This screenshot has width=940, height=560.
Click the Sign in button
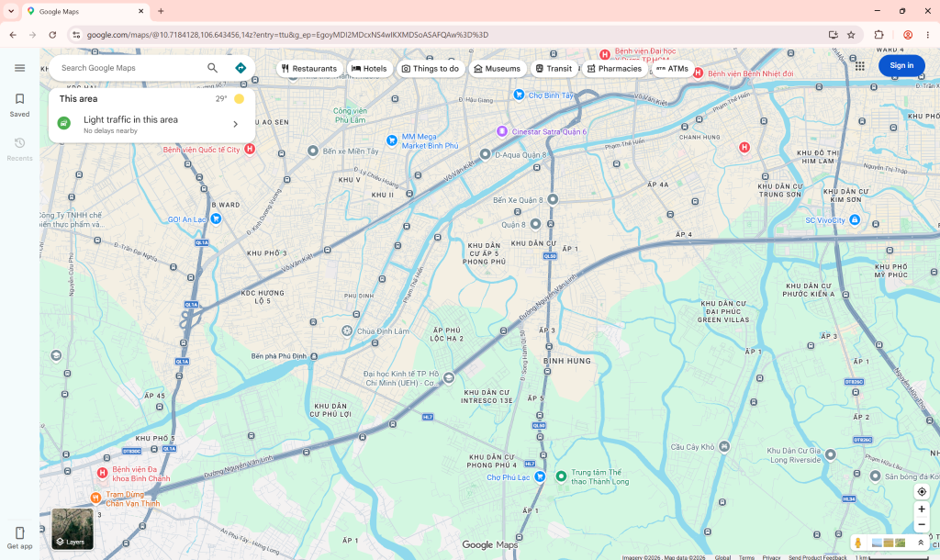click(x=901, y=65)
